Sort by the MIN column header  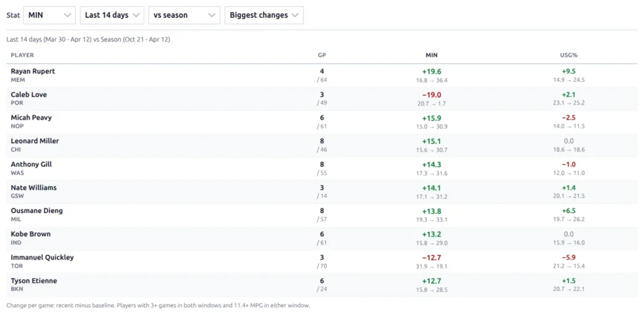431,55
